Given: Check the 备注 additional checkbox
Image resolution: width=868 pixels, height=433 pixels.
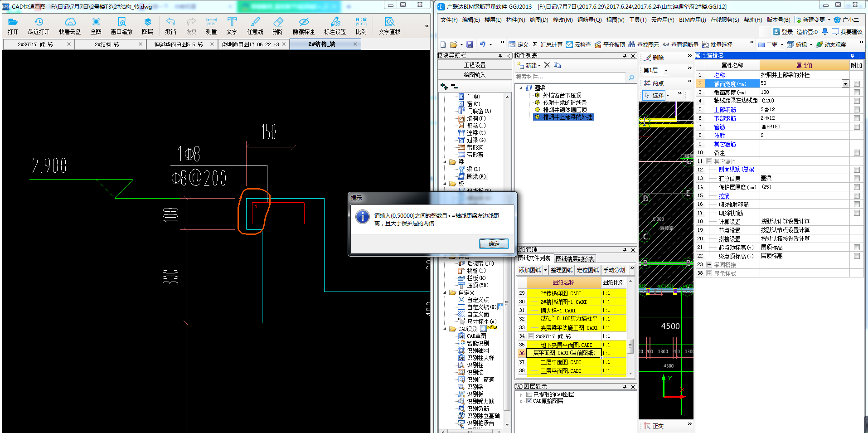Looking at the screenshot, I should 857,153.
